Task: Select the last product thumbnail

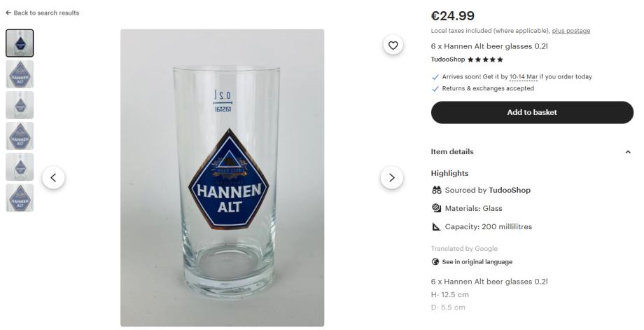Action: [x=20, y=198]
